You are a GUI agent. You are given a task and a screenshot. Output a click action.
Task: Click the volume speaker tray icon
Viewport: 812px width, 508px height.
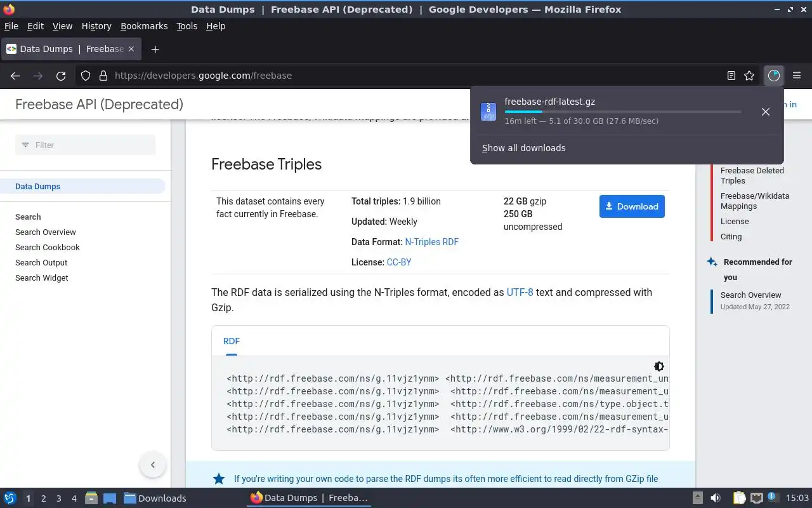pyautogui.click(x=716, y=498)
